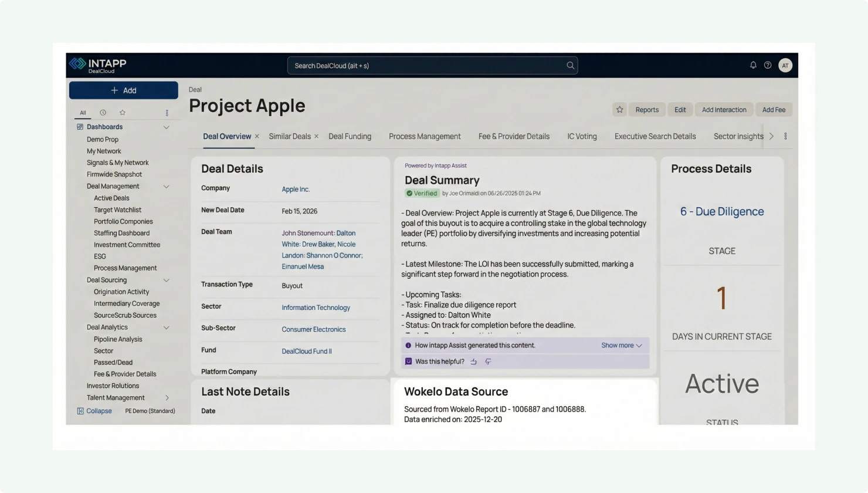Image resolution: width=868 pixels, height=493 pixels.
Task: Open John Stonemount deal team link
Action: click(x=307, y=233)
